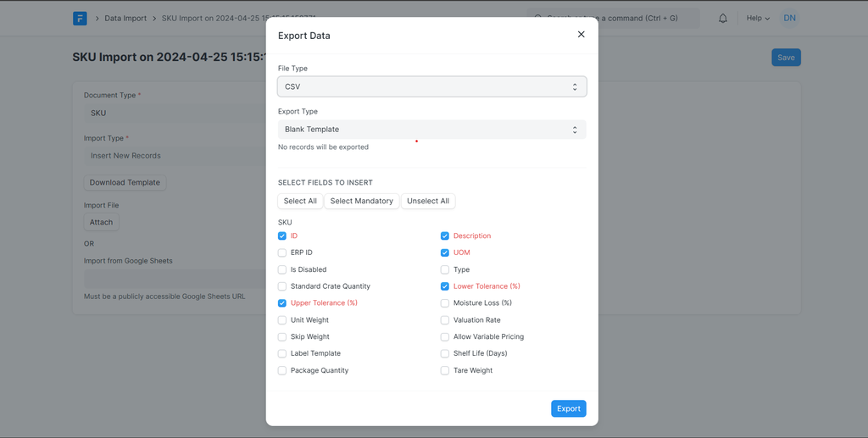Uncheck the Description checkbox

point(445,236)
